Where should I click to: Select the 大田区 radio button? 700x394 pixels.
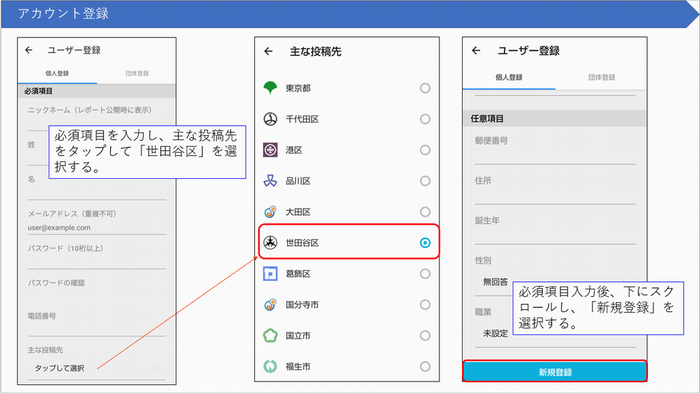[425, 212]
